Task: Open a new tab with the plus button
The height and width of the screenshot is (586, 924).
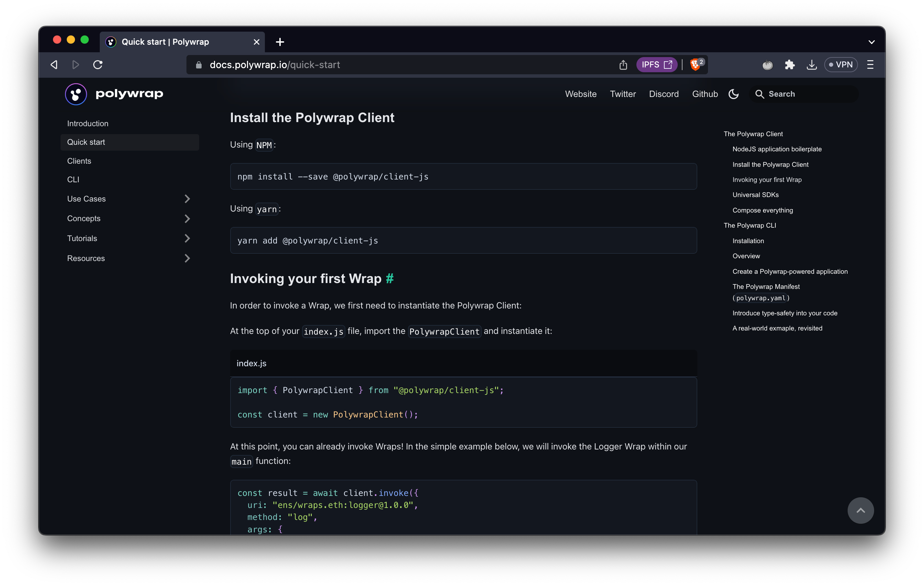Action: coord(280,42)
